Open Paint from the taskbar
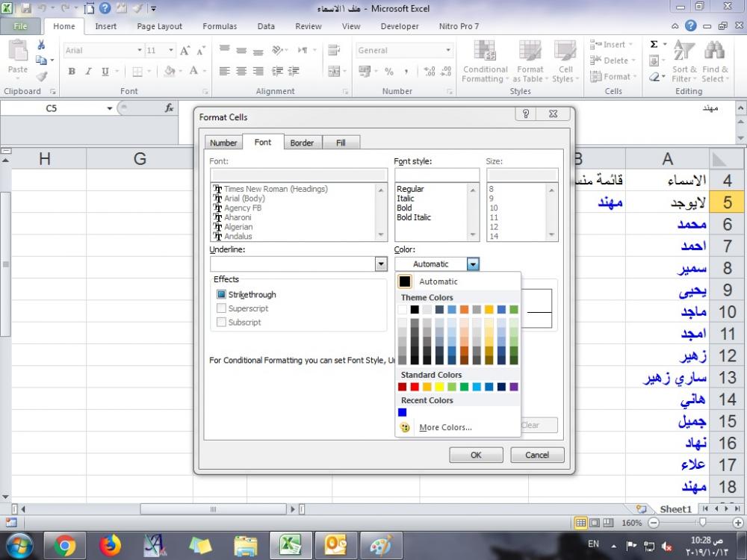This screenshot has height=560, width=747. click(x=381, y=545)
